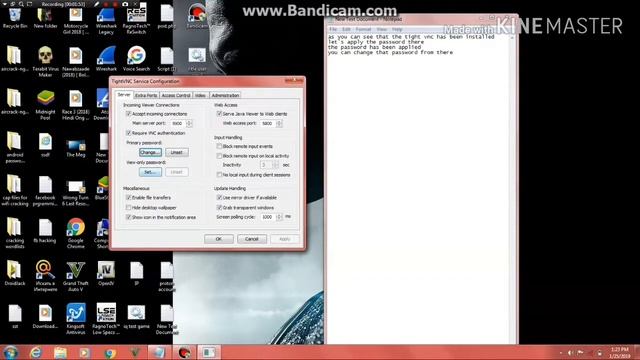The image size is (640, 360).
Task: Open The Meg video file icon
Action: coord(76,148)
